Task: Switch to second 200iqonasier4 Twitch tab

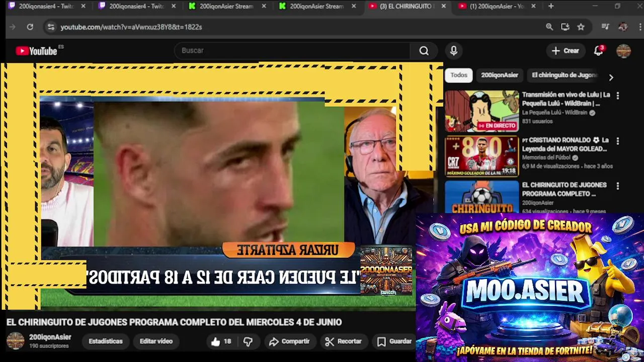Action: [137, 7]
